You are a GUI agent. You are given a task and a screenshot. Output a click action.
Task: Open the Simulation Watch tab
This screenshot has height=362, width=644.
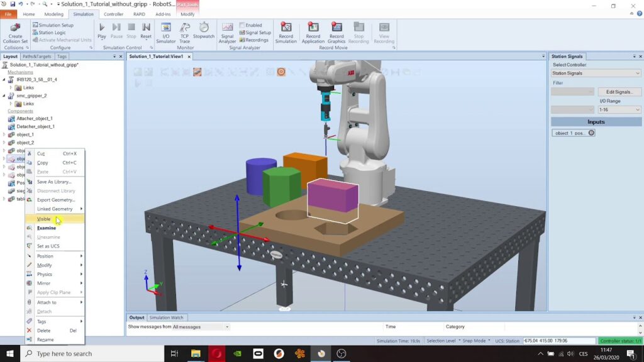pos(167,317)
